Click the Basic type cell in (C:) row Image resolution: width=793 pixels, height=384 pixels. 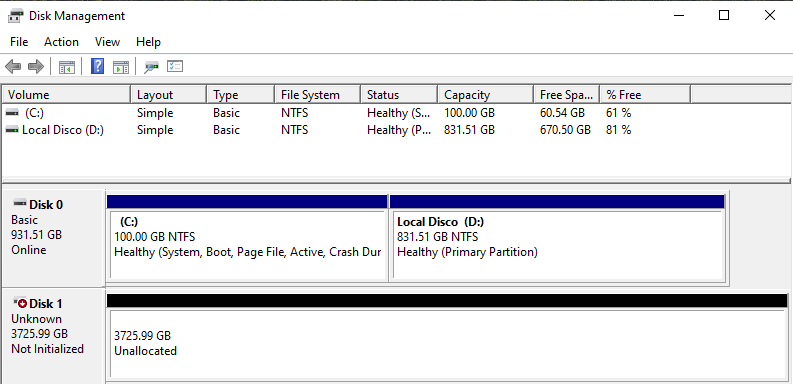pos(226,113)
